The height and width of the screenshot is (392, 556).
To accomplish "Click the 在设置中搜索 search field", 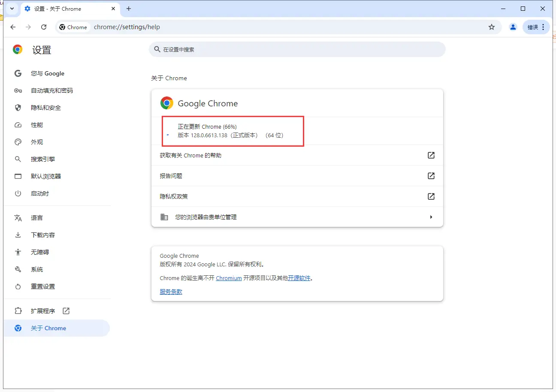I will click(297, 49).
